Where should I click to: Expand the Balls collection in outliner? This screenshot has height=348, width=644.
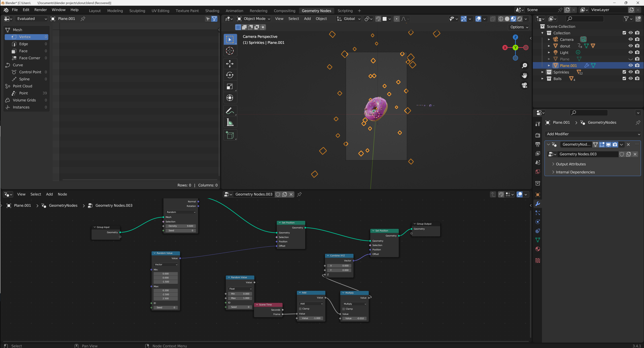pyautogui.click(x=542, y=79)
